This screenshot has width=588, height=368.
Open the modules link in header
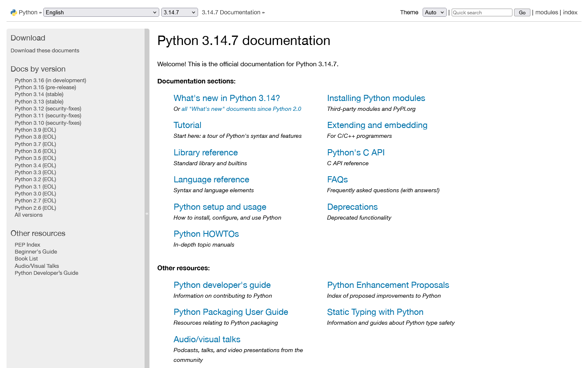(546, 12)
